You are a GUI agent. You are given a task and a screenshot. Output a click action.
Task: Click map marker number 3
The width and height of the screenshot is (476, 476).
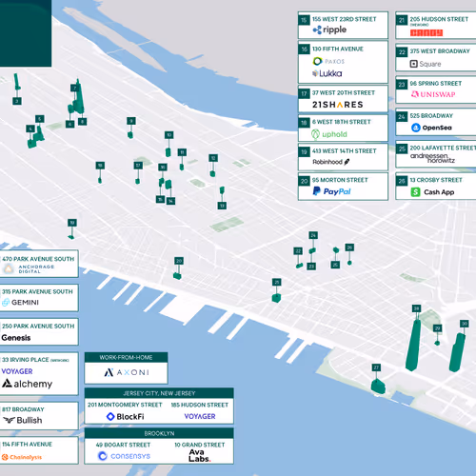(17, 101)
